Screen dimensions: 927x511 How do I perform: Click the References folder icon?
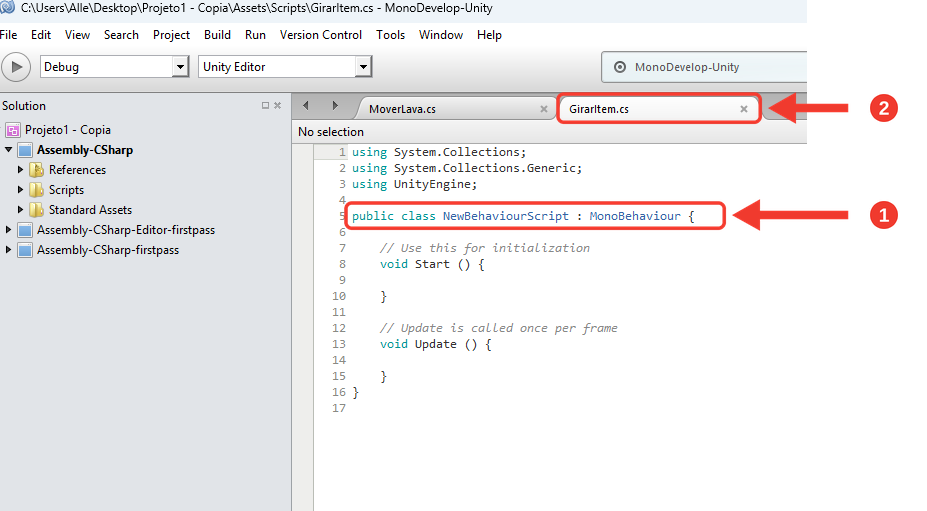point(37,170)
